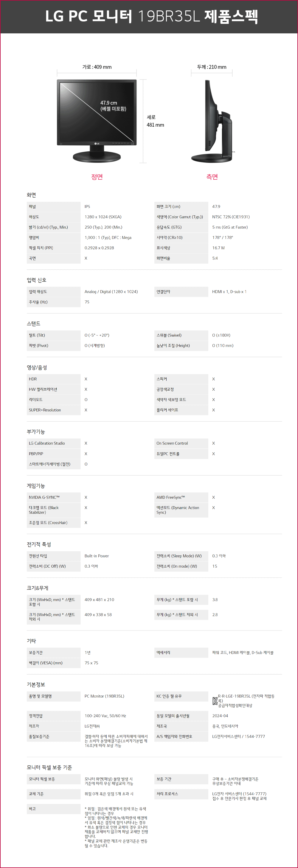Click the 벽걸이 (VESA) (mm) row label

tap(46, 663)
